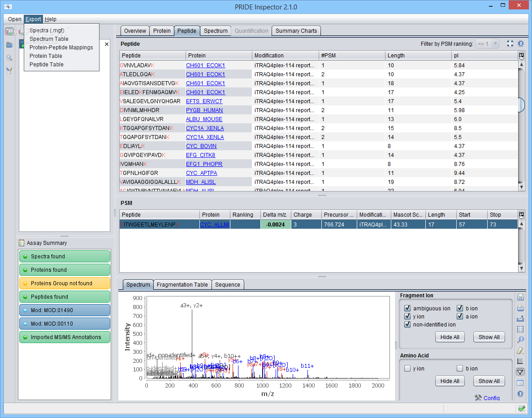Click the magnifier search icon in left sidebar
The image size is (532, 418).
click(x=9, y=58)
